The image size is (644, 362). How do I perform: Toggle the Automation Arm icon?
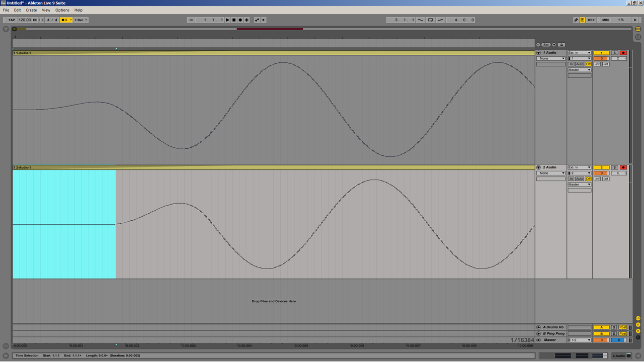pos(257,20)
